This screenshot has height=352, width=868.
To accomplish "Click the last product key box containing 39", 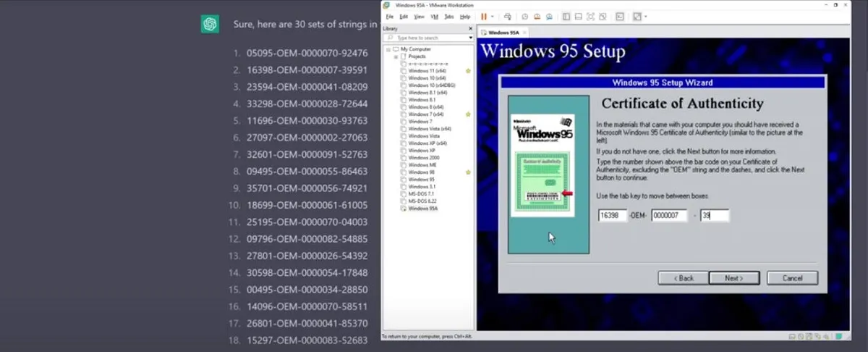I will point(715,215).
